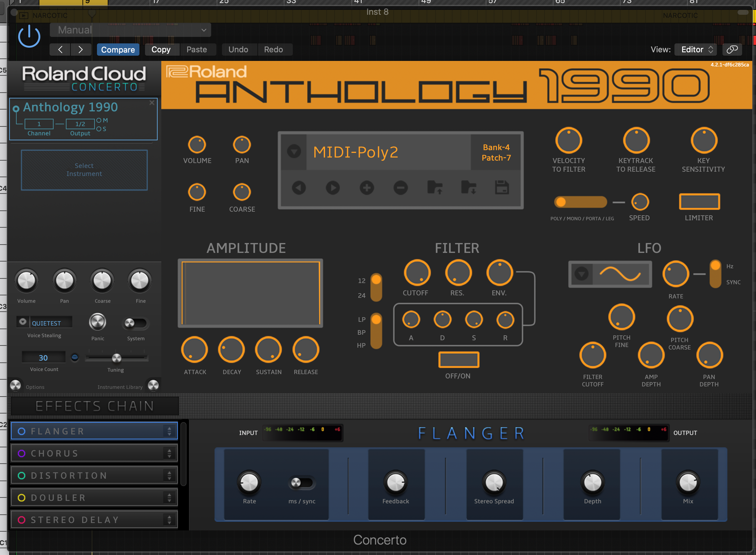Click the minus patch icon

point(401,187)
